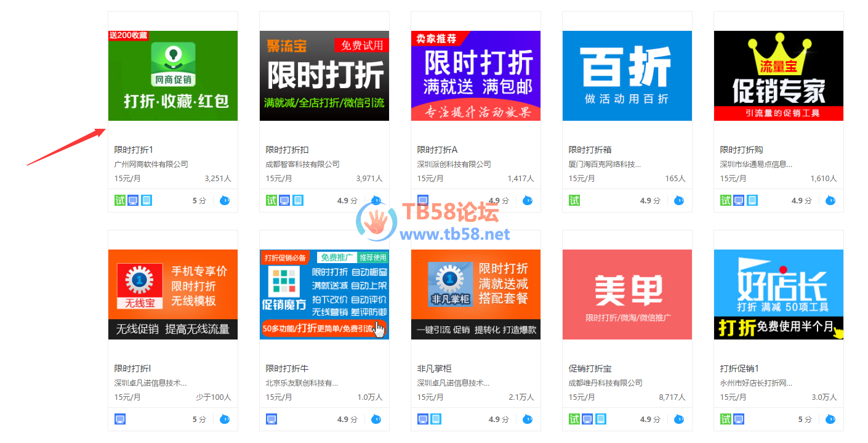Open the orange 无线宝 手机专享价 thumbnail
The height and width of the screenshot is (443, 868).
tap(173, 295)
